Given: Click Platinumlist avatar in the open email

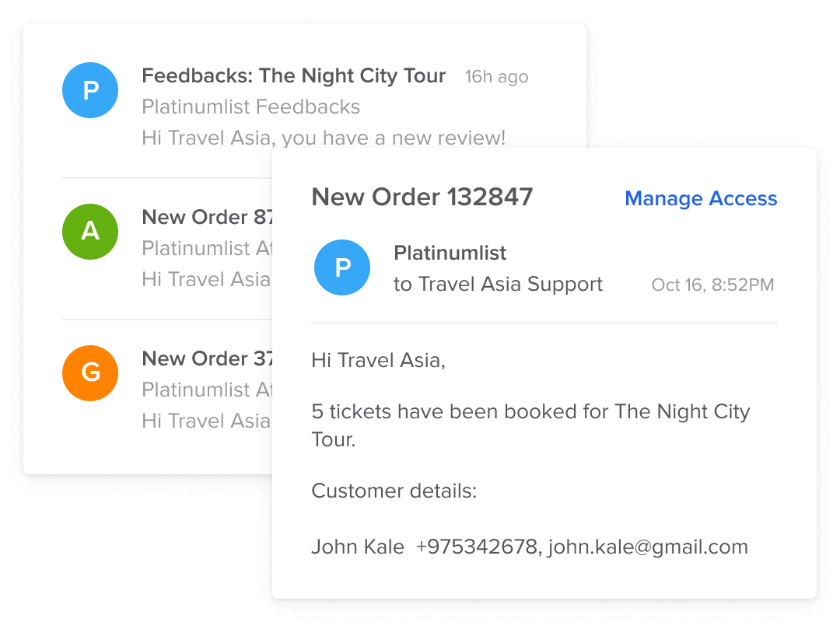Looking at the screenshot, I should pos(342,267).
